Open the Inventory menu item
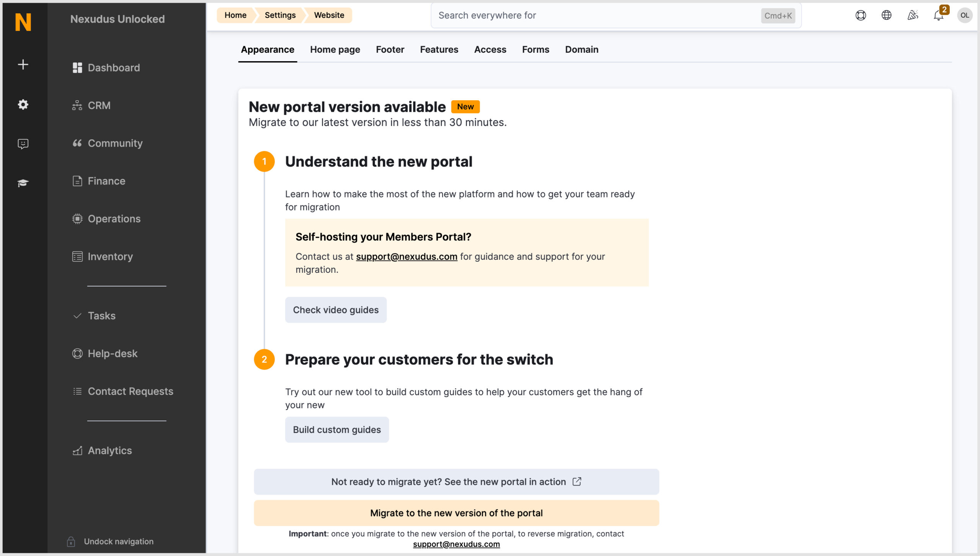 point(103,256)
